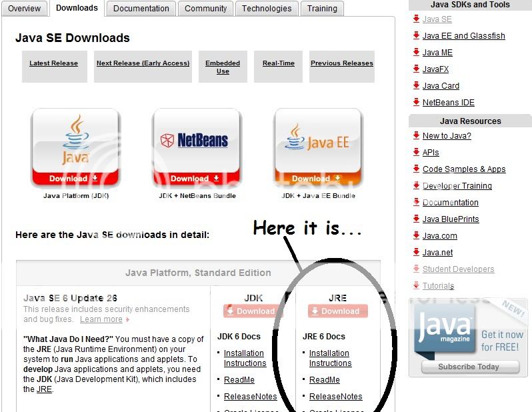Open the Java SE sidebar link
Image resolution: width=532 pixels, height=412 pixels.
pyautogui.click(x=437, y=19)
